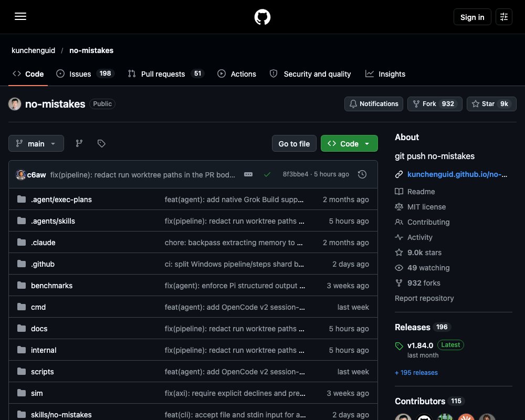The image size is (525, 420).
Task: Click the Go to file button
Action: [294, 143]
